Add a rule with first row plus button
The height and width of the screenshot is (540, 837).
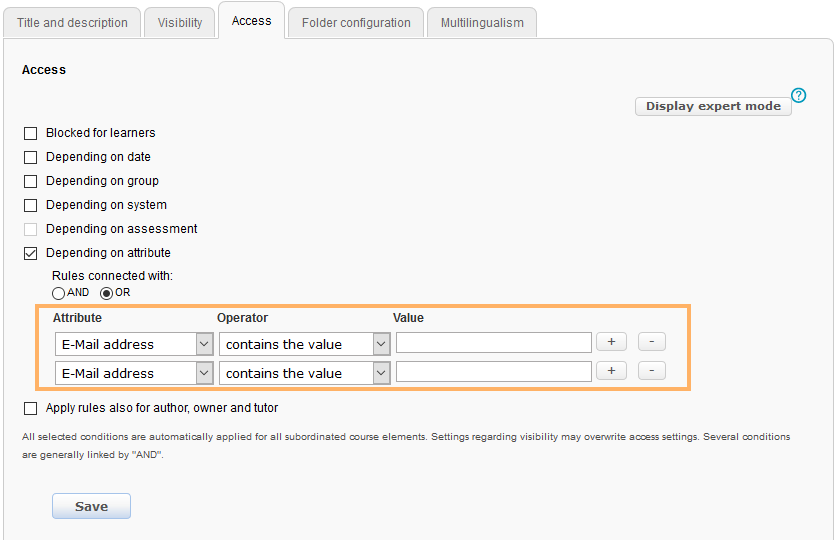(x=611, y=342)
